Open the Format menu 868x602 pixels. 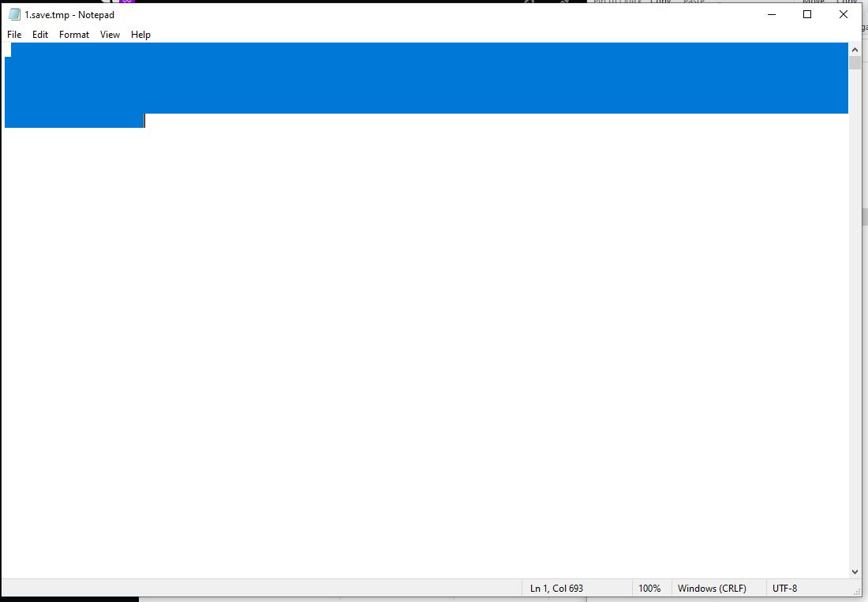[x=74, y=34]
